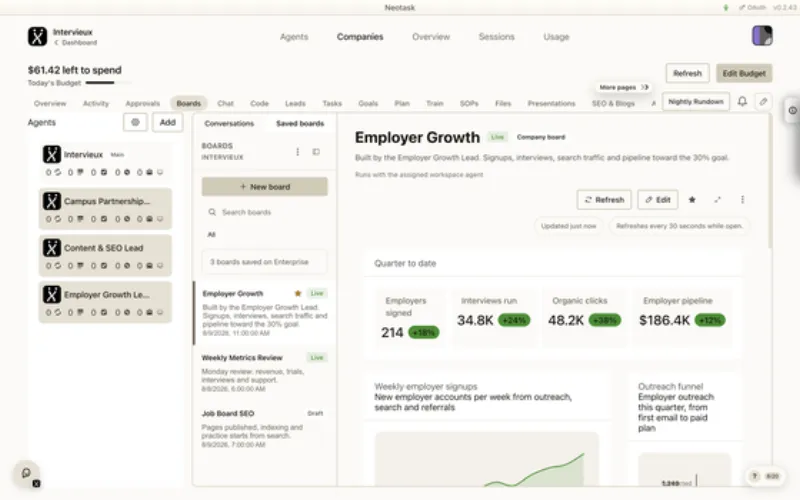Open notifications via the bell icon
Screen dimensions: 800x500
[x=742, y=102]
